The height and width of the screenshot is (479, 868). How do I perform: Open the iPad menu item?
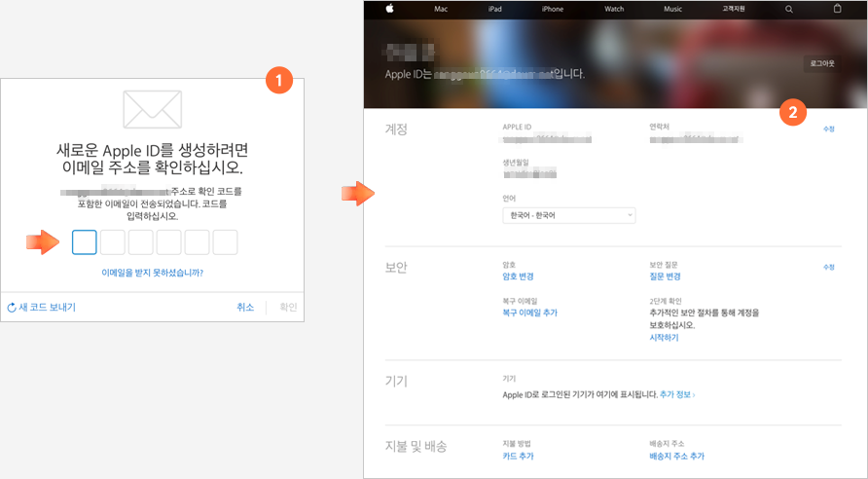[495, 9]
